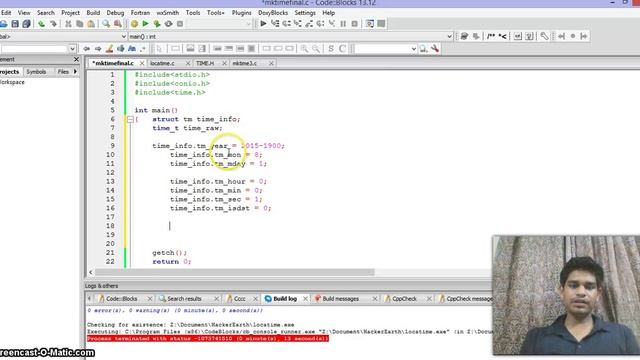Open the Search results log tab
The height and width of the screenshot is (360, 640).
(x=184, y=299)
